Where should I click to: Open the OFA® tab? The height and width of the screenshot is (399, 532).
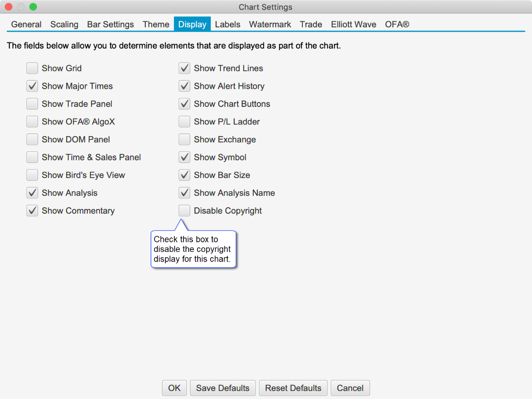[x=397, y=25]
